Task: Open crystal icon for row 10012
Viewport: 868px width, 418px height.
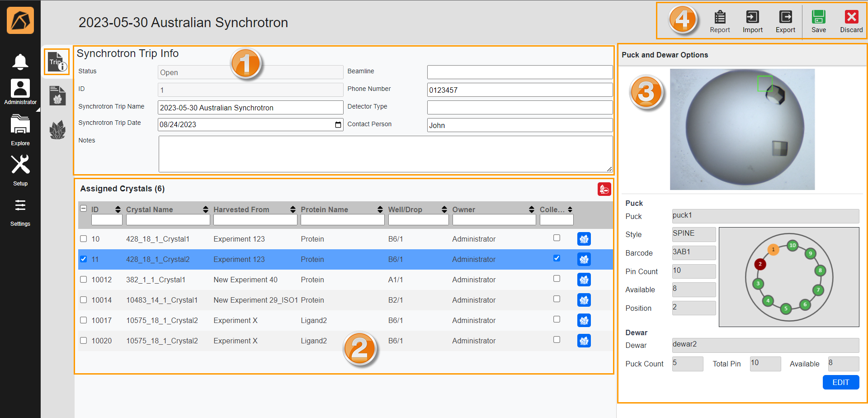Action: coord(584,280)
